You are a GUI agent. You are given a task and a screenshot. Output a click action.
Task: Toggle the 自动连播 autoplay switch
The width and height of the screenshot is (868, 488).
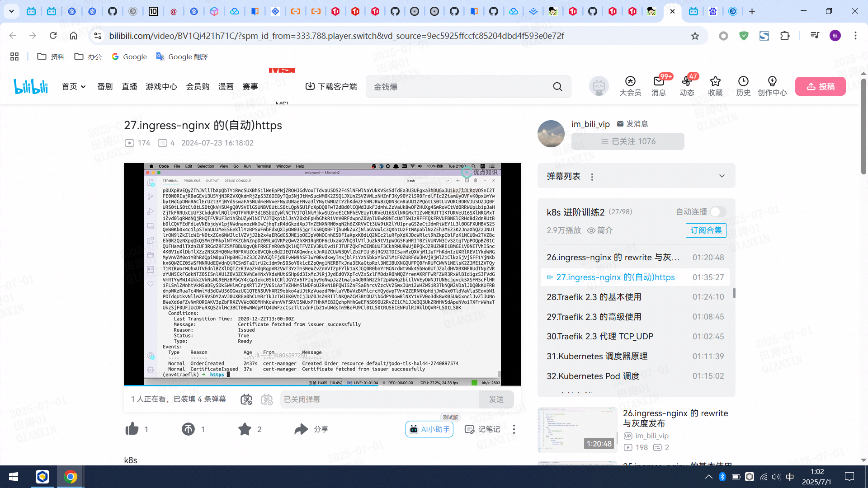tap(717, 212)
